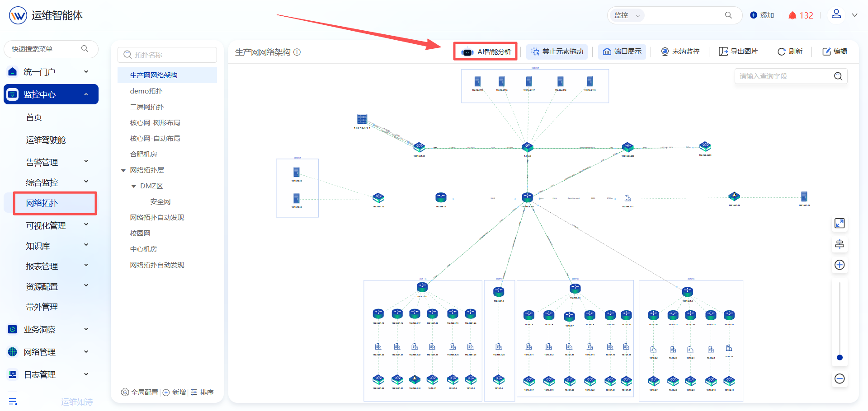The height and width of the screenshot is (411, 868).
Task: Click the 拓扑名称 search field
Action: (x=167, y=55)
